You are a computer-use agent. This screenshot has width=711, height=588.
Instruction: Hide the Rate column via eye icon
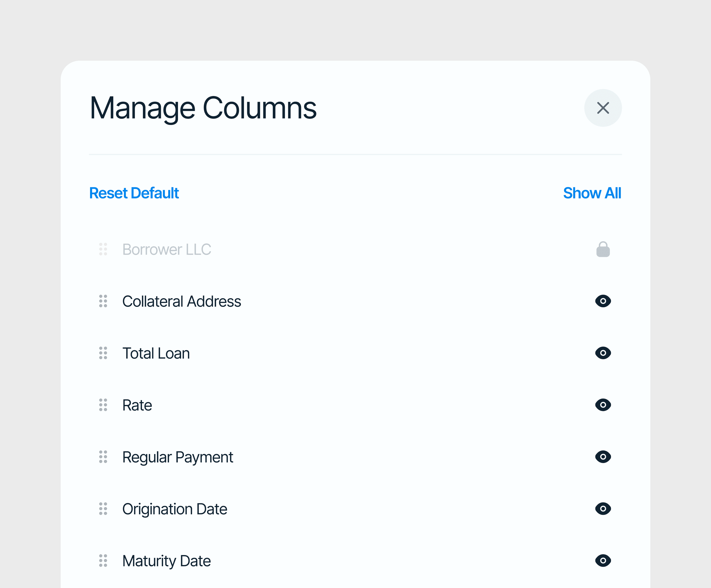pos(603,405)
